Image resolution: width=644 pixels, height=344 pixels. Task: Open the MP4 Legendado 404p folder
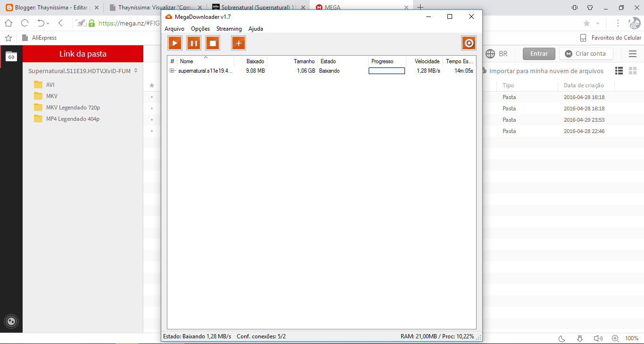click(67, 119)
